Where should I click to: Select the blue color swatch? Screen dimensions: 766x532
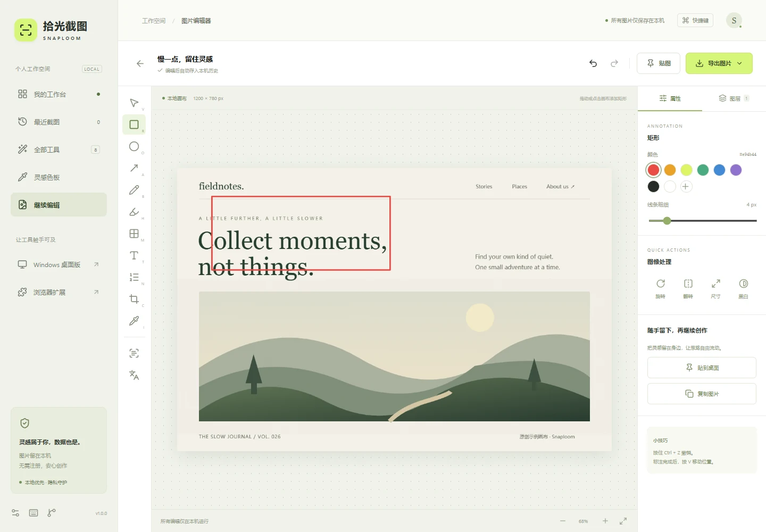coord(719,170)
